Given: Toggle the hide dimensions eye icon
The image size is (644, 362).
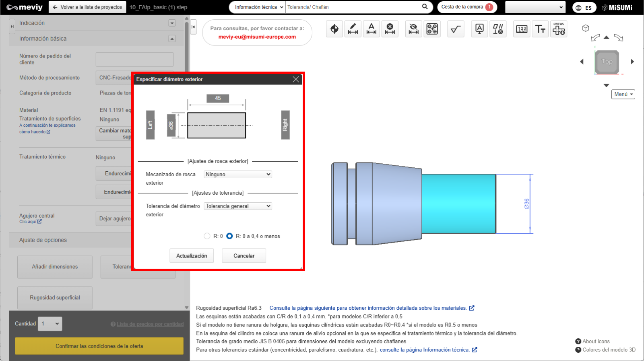Looking at the screenshot, I should [x=413, y=29].
